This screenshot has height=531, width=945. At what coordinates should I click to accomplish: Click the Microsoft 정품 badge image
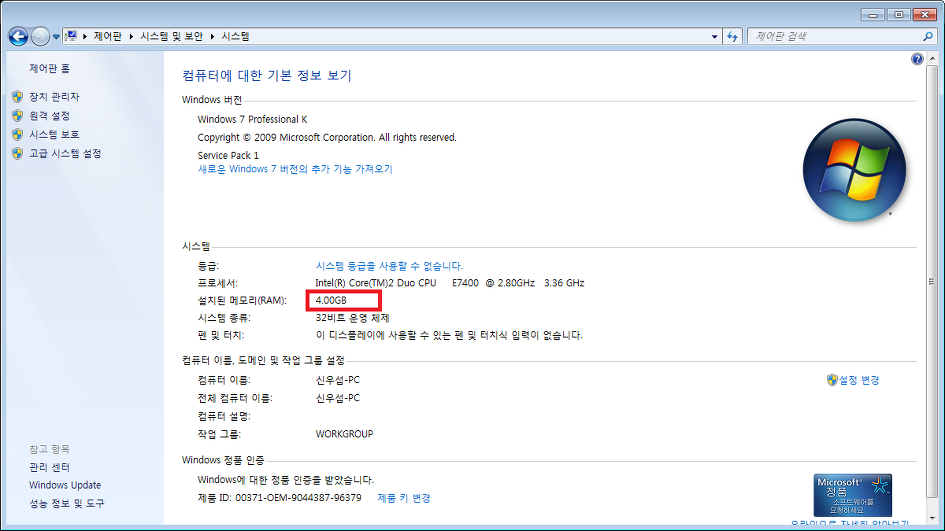tap(852, 495)
